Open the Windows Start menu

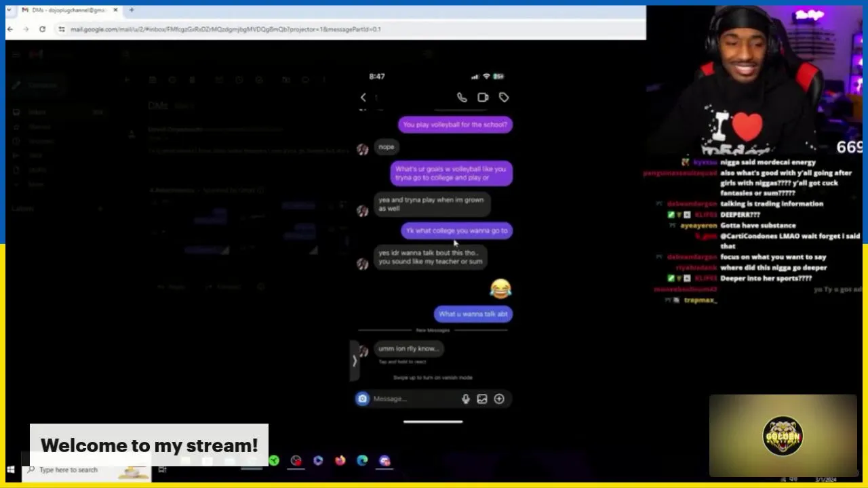pyautogui.click(x=11, y=470)
